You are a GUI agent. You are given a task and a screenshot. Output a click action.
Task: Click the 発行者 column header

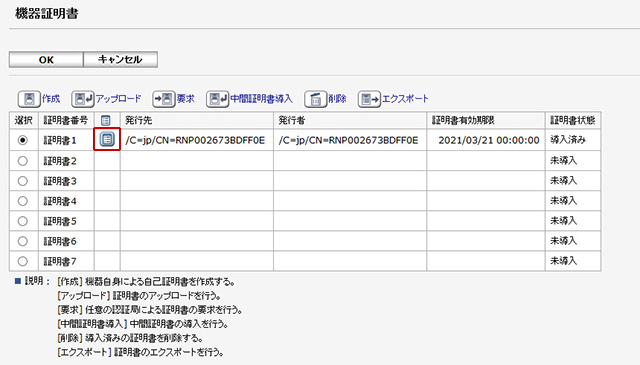(x=350, y=120)
